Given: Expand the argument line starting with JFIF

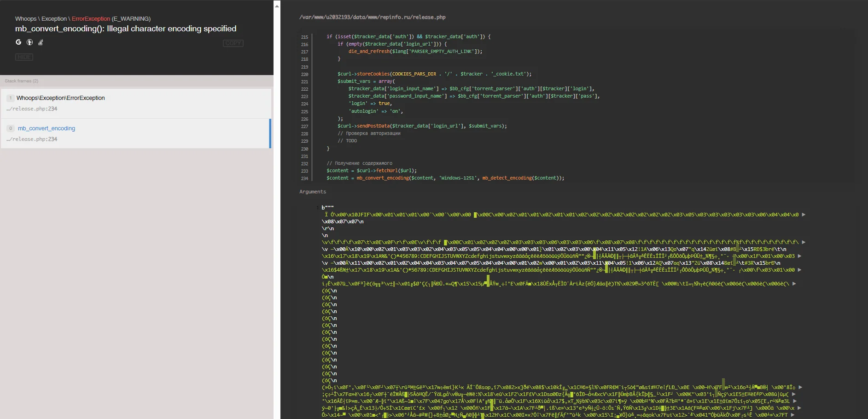Looking at the screenshot, I should tap(804, 215).
